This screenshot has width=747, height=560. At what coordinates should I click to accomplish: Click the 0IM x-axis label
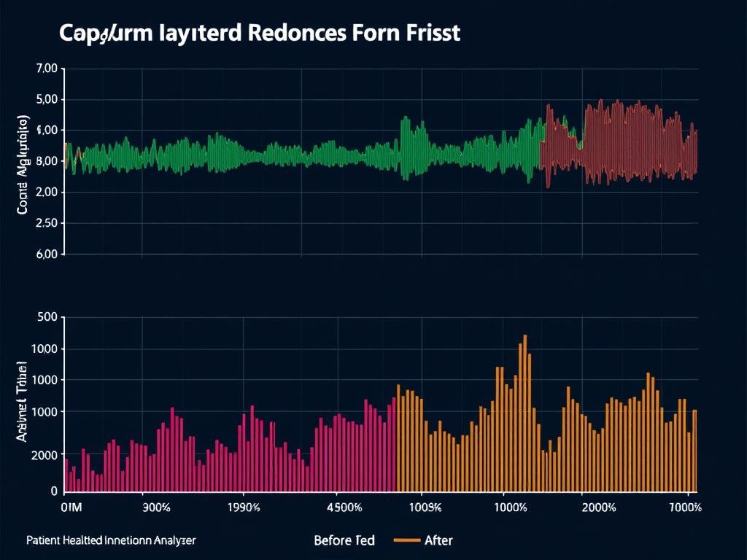[x=72, y=508]
